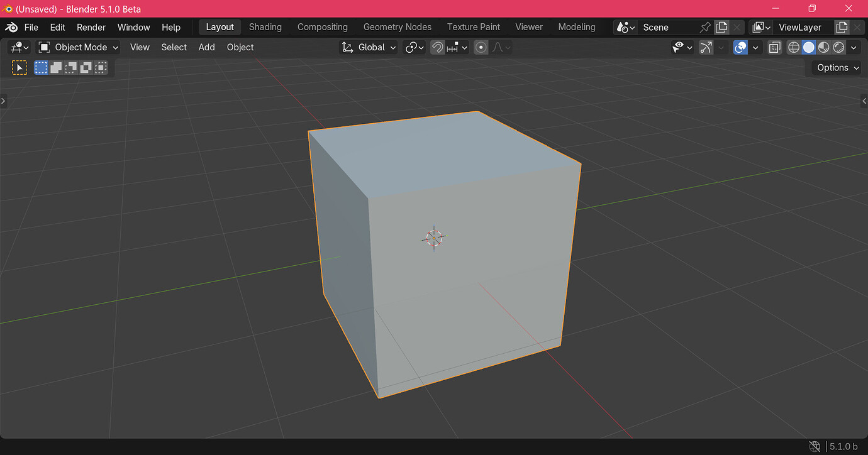
Task: Click the Scene name field
Action: (668, 27)
